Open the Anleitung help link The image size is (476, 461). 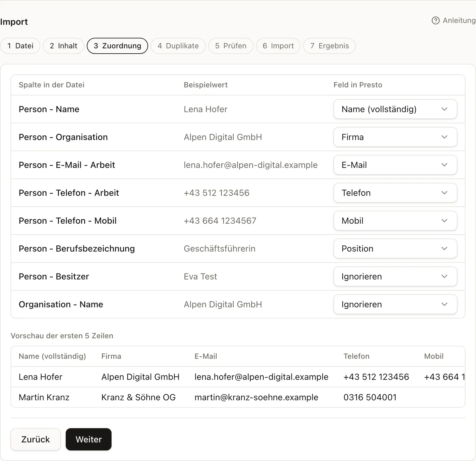click(x=454, y=20)
